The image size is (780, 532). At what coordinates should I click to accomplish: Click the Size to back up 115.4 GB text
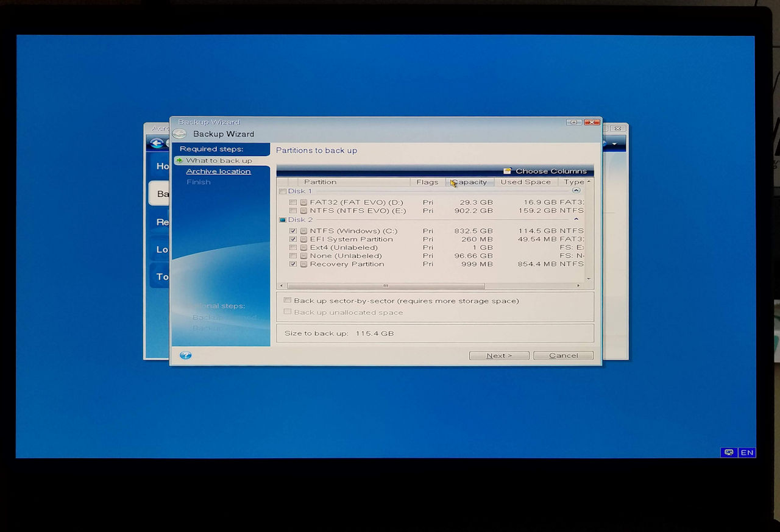[x=339, y=334]
